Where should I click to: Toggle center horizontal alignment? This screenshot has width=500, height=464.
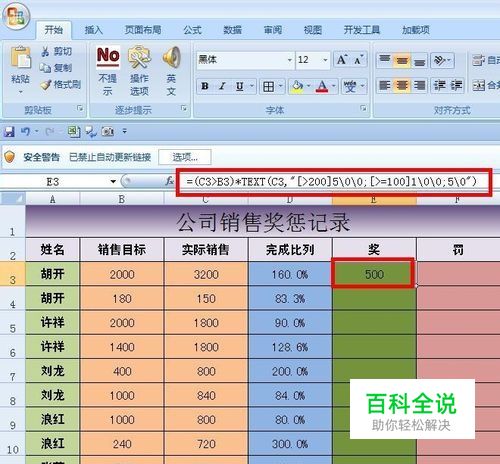[402, 86]
